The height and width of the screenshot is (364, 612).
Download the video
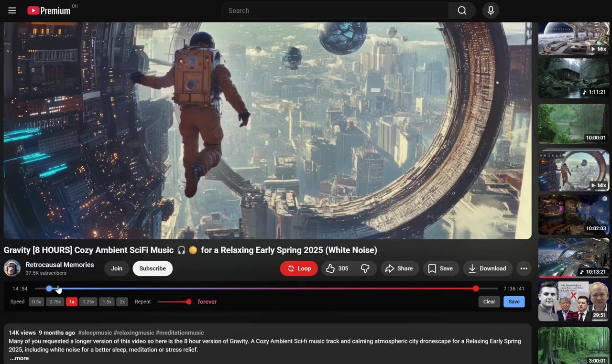point(487,268)
